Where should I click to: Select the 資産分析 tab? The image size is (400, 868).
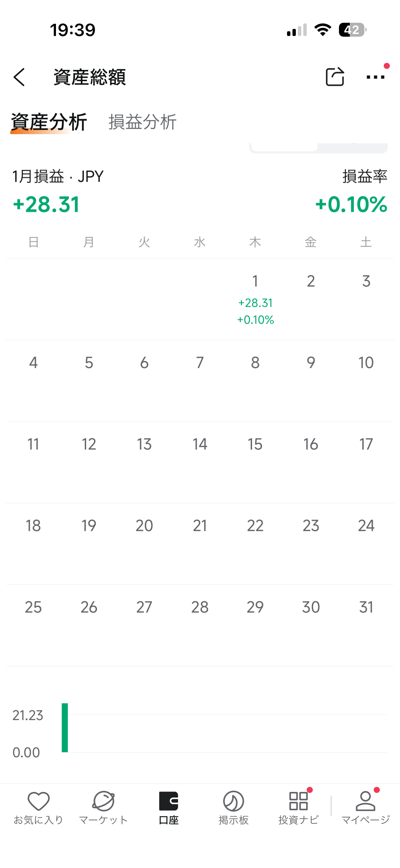coord(49,122)
